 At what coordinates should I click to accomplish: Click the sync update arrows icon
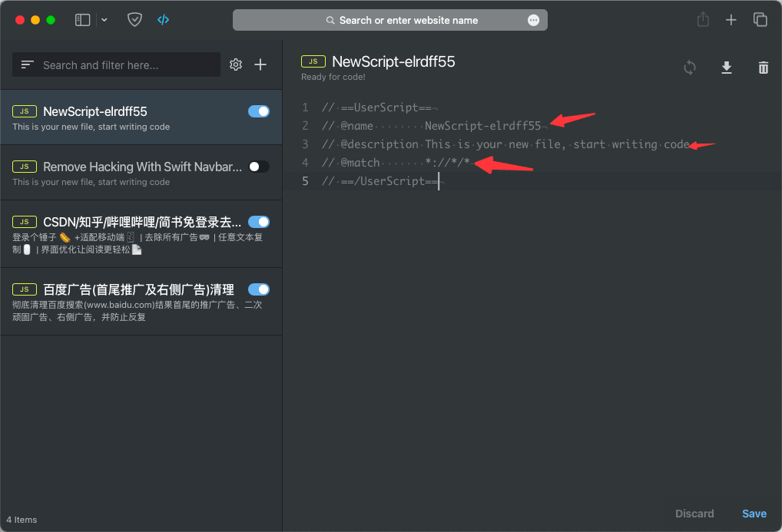[x=690, y=68]
